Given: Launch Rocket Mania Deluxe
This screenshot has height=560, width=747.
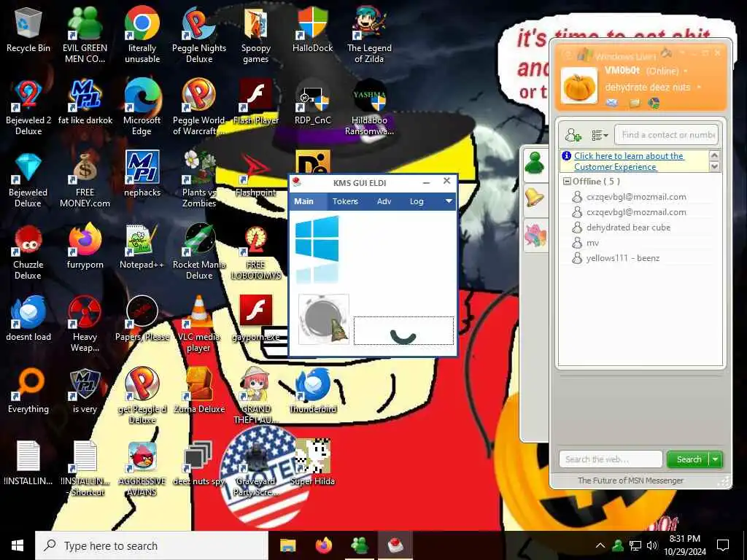Looking at the screenshot, I should point(199,252).
